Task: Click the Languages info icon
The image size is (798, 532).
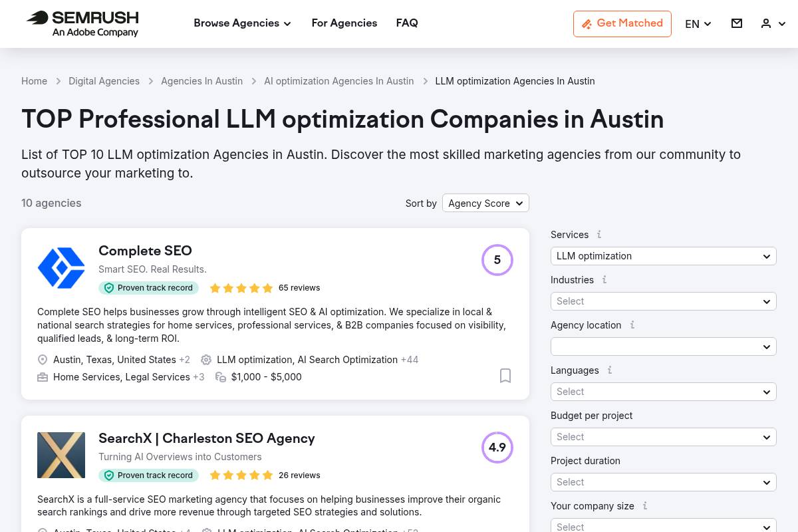Action: 610,370
